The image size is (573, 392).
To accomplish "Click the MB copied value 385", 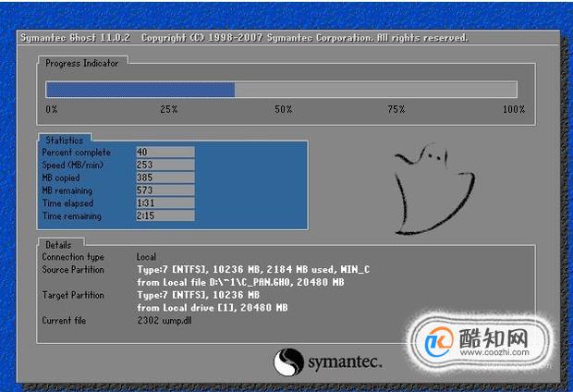I will (165, 178).
